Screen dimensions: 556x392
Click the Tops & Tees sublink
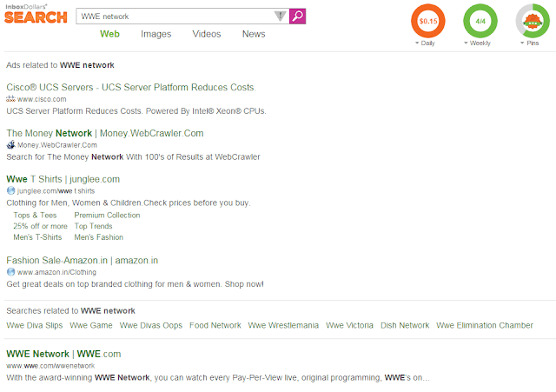35,216
